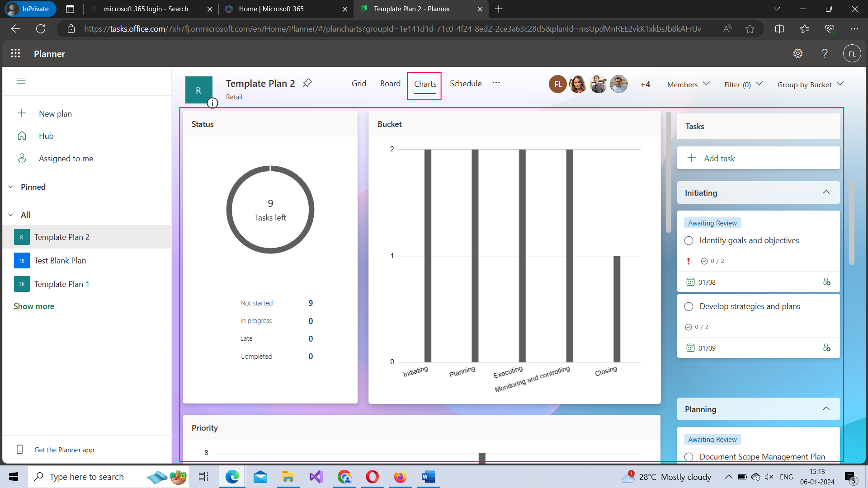Click Get the Planner app link
This screenshot has width=868, height=488.
click(x=64, y=450)
